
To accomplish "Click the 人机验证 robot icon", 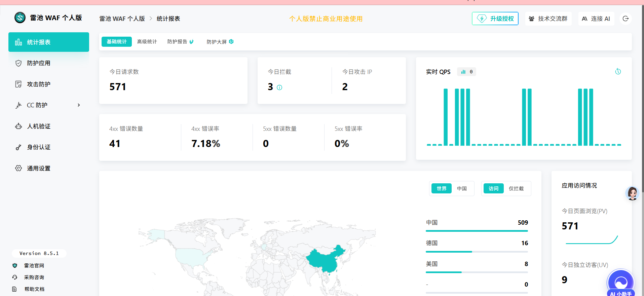I will click(18, 126).
